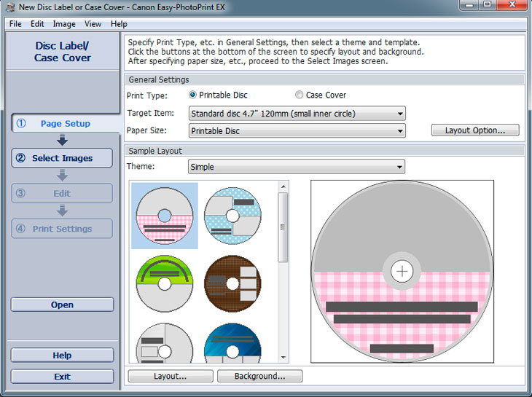Click the Background... button
The image size is (532, 397).
pyautogui.click(x=259, y=376)
